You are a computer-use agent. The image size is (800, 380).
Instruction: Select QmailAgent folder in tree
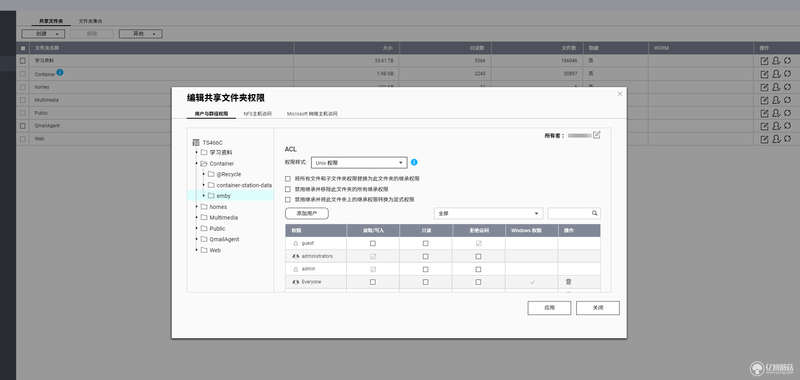click(x=224, y=239)
